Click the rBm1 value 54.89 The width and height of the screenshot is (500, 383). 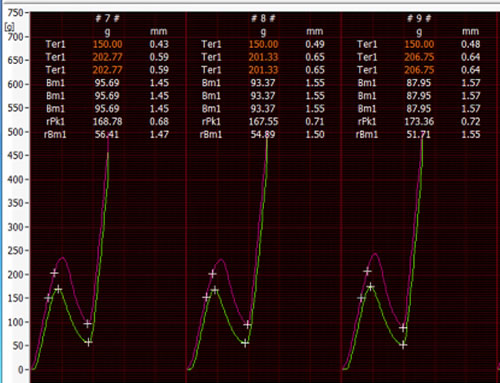(x=263, y=134)
